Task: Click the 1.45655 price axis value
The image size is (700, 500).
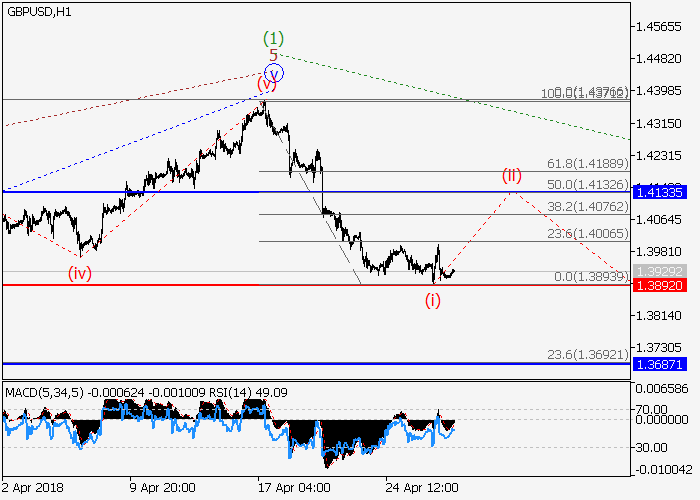Action: (x=658, y=27)
